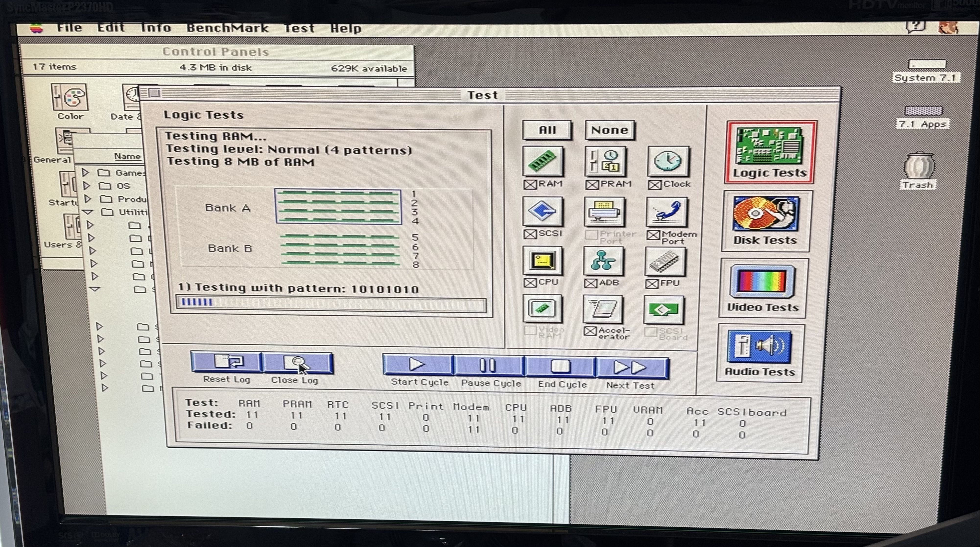Click the Bank A memory diagram

[x=338, y=207]
